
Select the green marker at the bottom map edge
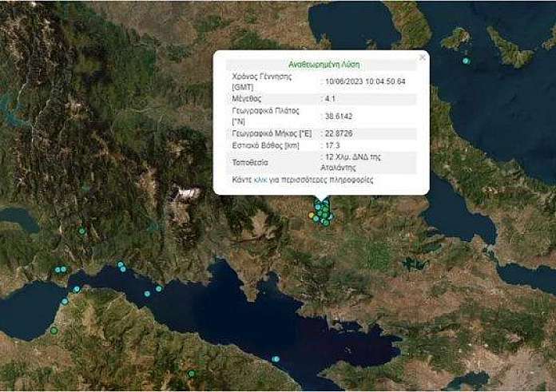tap(191, 374)
